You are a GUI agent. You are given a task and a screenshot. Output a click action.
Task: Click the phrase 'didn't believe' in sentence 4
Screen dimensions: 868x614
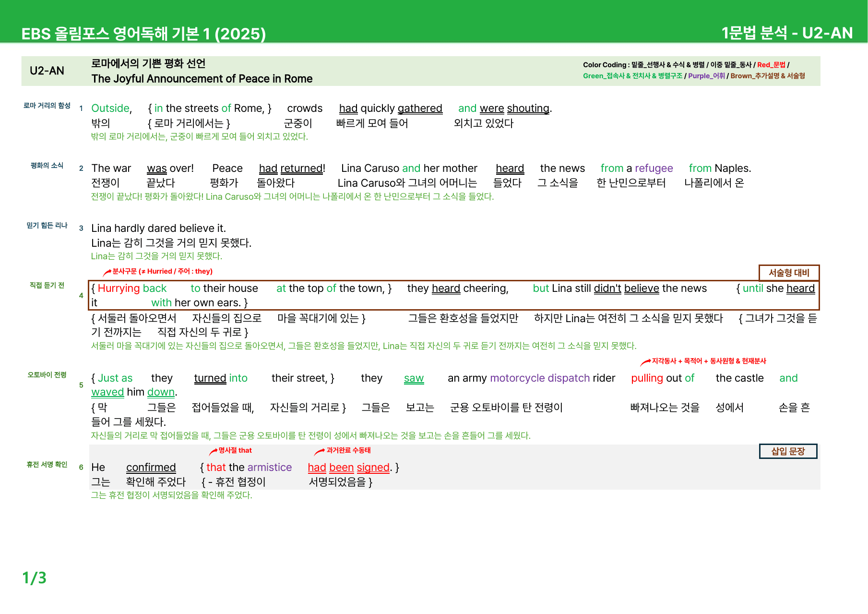pos(626,289)
